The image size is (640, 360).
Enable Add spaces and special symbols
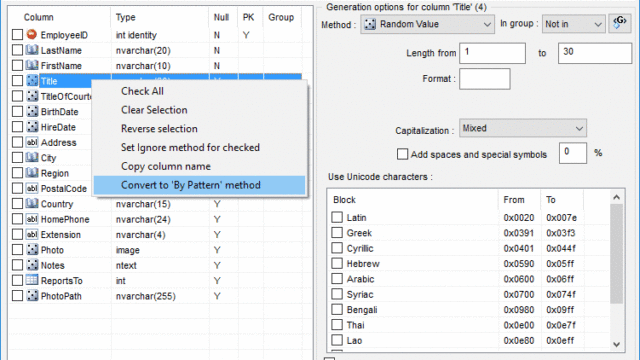pos(402,154)
